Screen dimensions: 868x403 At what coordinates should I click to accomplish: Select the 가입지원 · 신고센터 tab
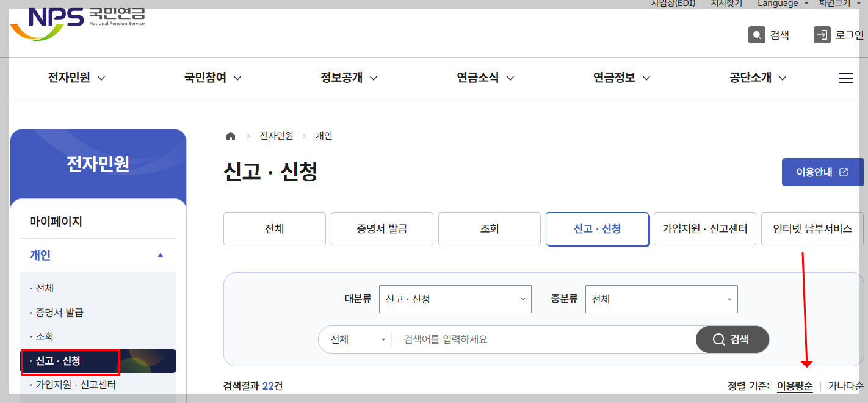pyautogui.click(x=705, y=229)
